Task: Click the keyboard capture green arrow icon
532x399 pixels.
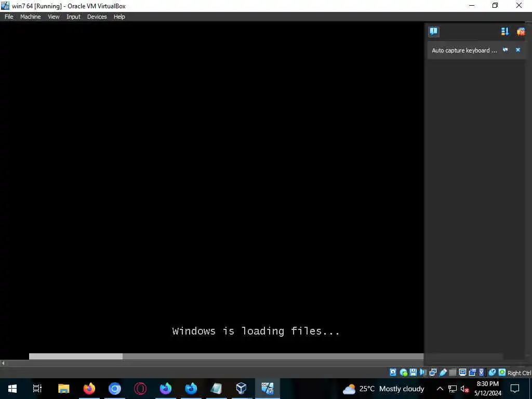Action: [502, 372]
